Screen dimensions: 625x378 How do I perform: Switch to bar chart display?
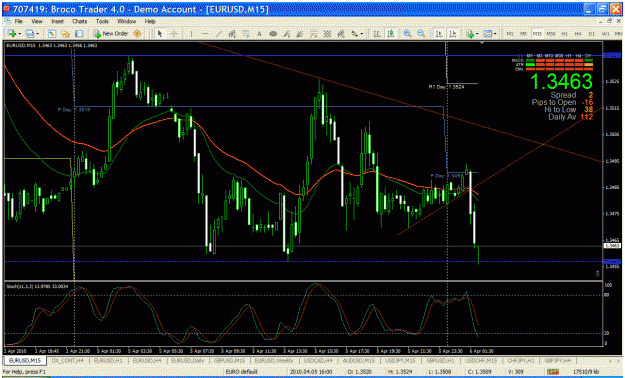(376, 34)
